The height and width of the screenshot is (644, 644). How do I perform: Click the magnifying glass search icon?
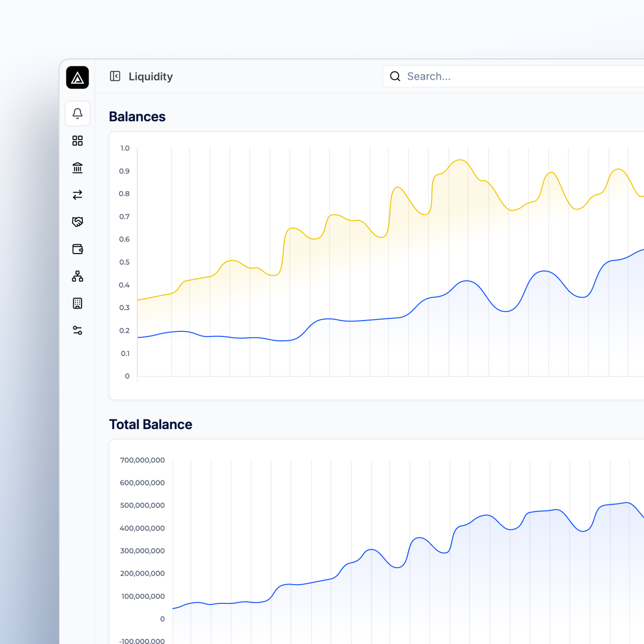(x=395, y=76)
